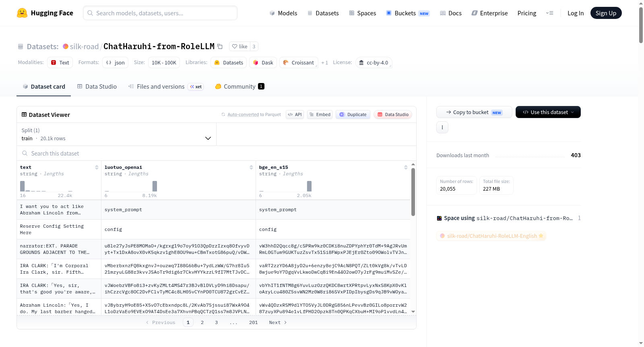Copy dataset name with the copy icon
The image size is (644, 347).
220,46
